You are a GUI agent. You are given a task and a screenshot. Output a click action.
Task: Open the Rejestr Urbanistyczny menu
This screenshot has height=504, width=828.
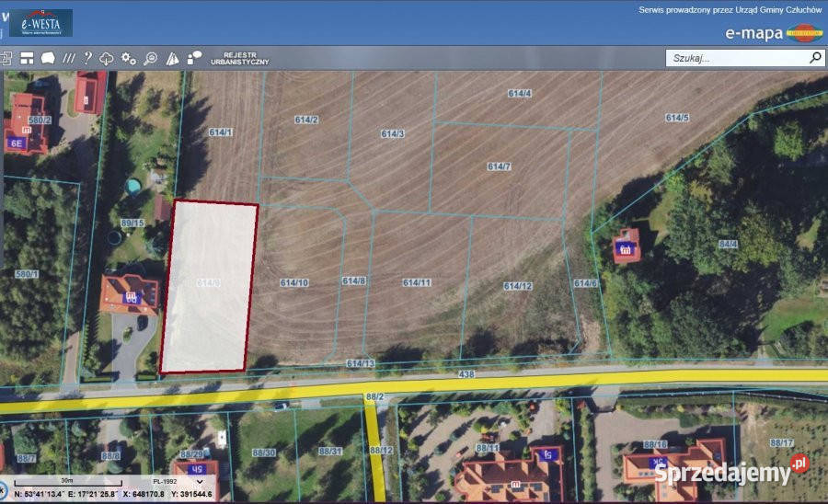[x=239, y=58]
